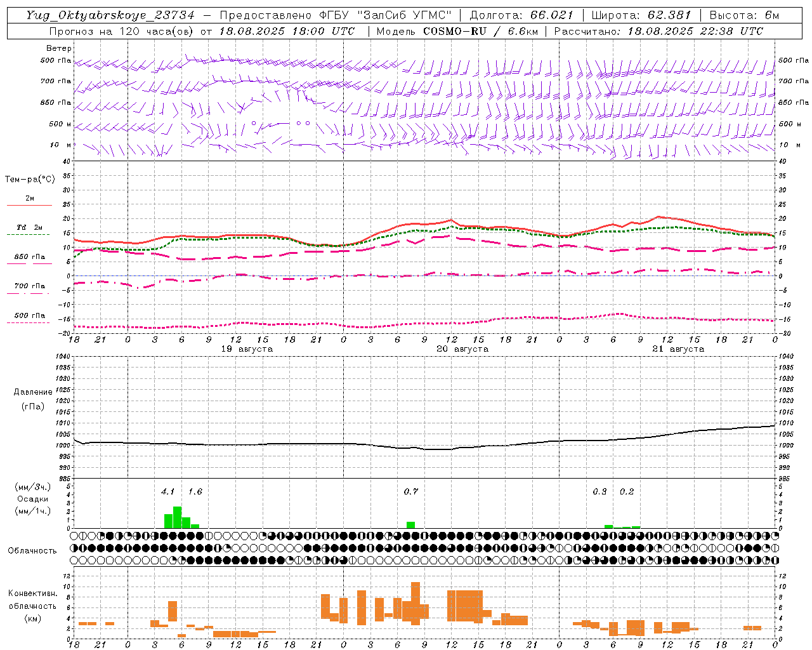The image size is (812, 650).
Task: Click the (мм/3ч.) precipitation unit label
Action: pos(32,487)
